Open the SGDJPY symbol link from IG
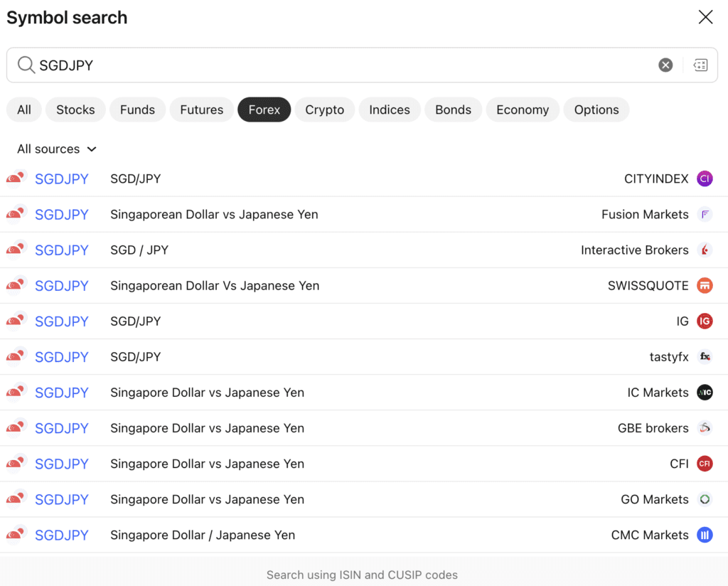 point(62,321)
